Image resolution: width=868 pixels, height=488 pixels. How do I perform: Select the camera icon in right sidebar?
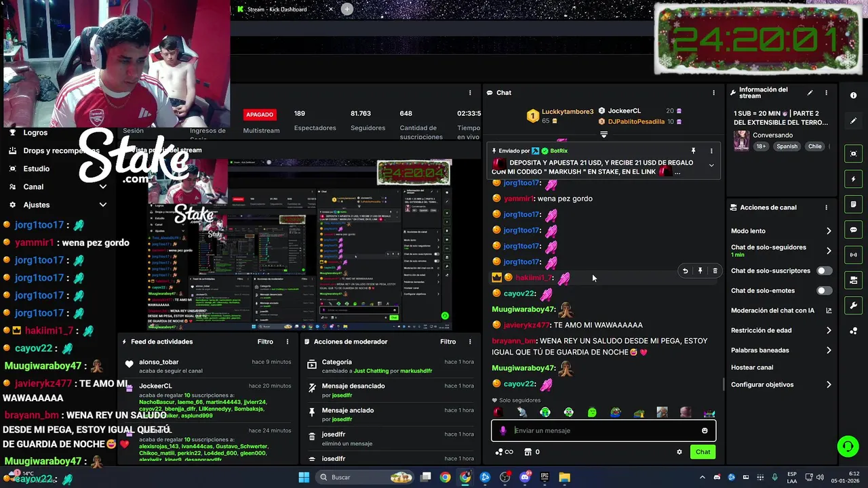853,280
